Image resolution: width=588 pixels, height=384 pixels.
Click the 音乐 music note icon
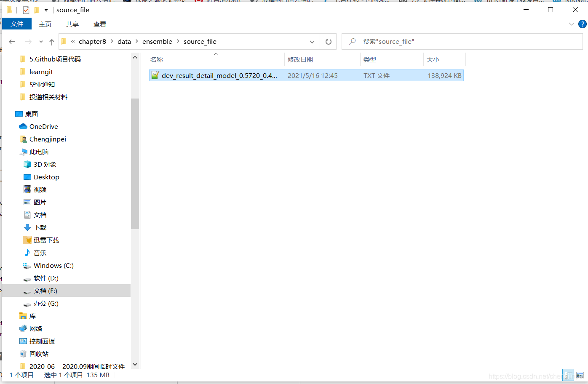[27, 253]
